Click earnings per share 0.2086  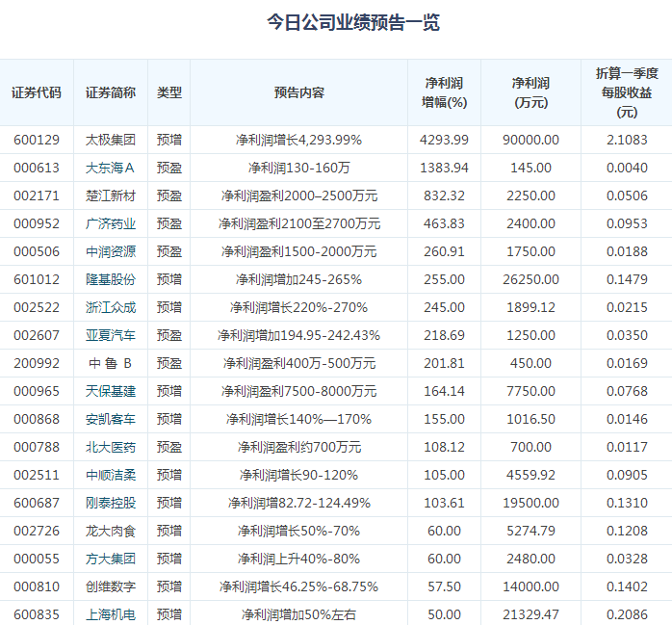(627, 614)
